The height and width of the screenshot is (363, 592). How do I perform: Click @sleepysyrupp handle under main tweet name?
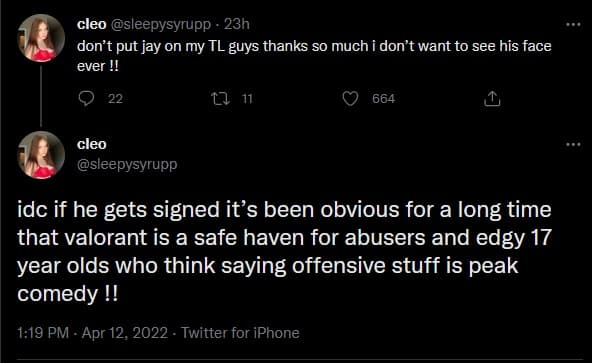(x=127, y=165)
